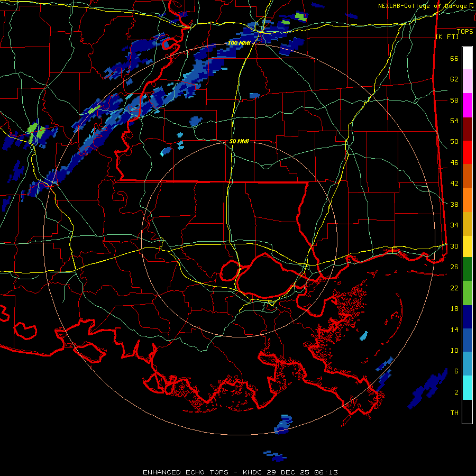Click the white swatch in the tops legend
476x476 pixels.
coord(467,58)
